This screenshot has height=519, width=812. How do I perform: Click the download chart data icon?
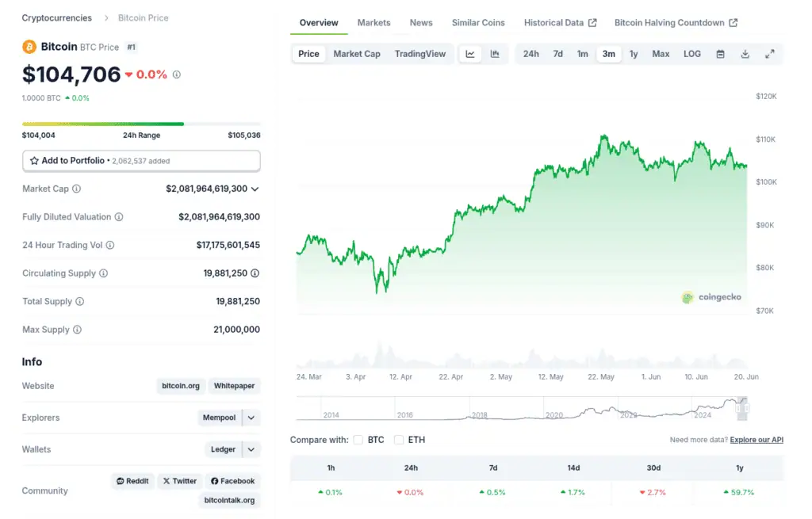745,54
